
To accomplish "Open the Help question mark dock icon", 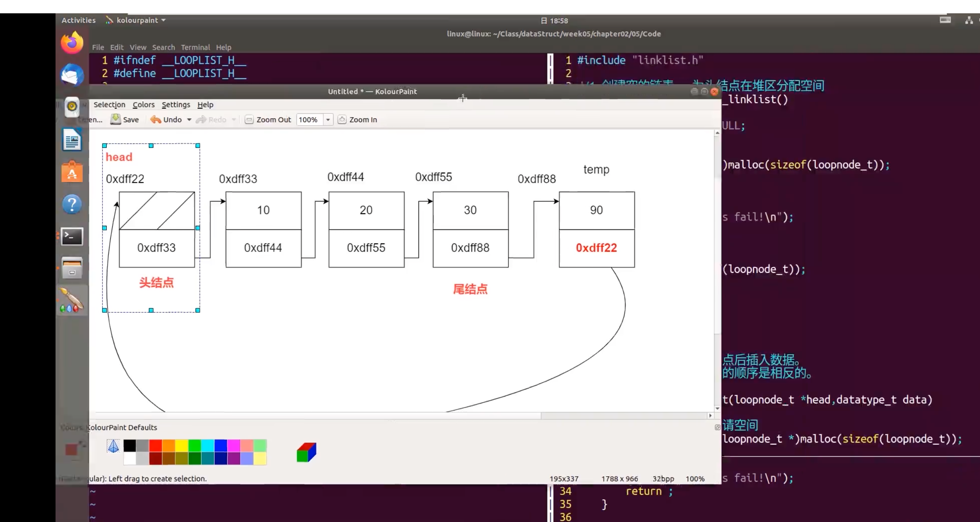I will coord(72,204).
